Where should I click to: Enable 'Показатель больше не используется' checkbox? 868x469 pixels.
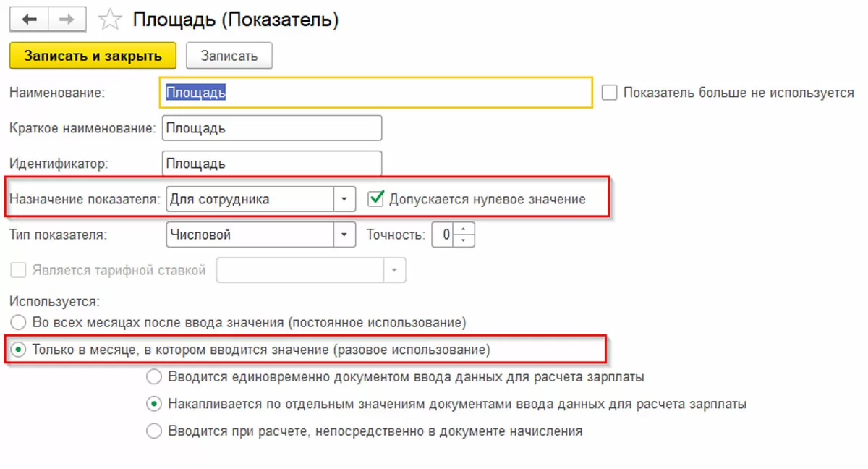[610, 93]
